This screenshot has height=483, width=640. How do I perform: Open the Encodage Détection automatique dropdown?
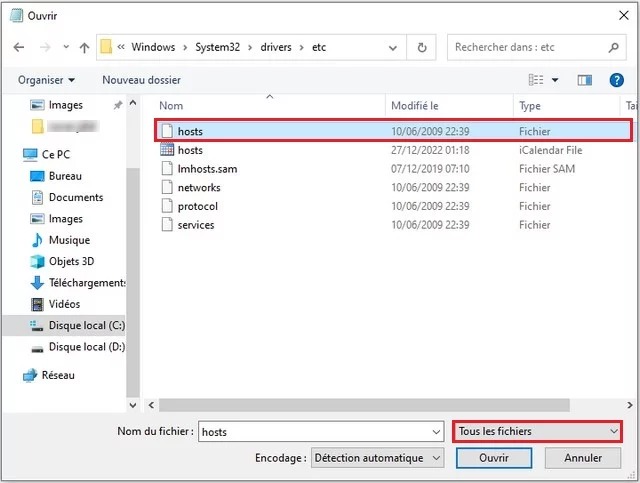[x=377, y=458]
